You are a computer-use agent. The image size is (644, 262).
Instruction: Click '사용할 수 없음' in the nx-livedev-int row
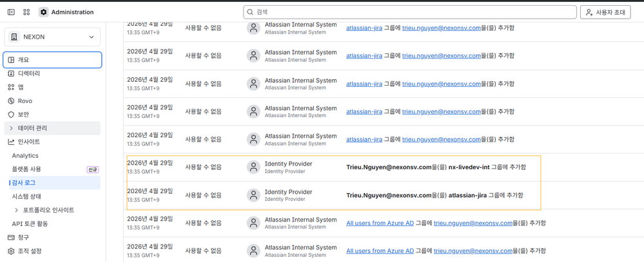point(203,167)
